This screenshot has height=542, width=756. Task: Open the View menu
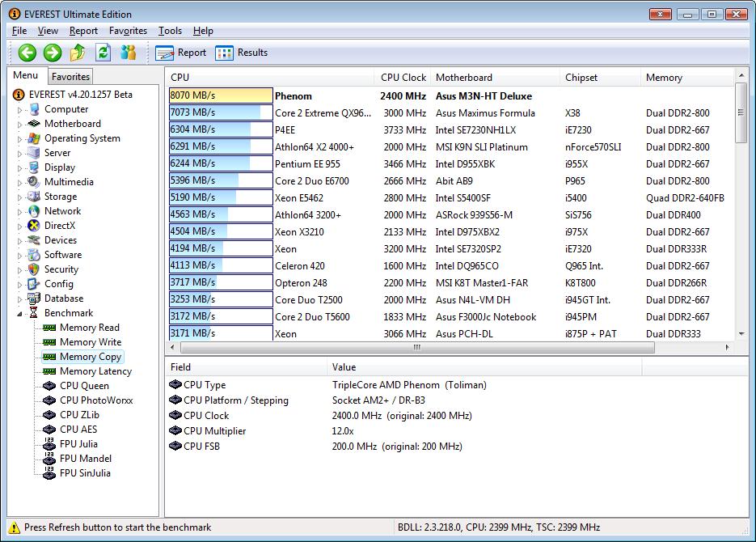(48, 31)
